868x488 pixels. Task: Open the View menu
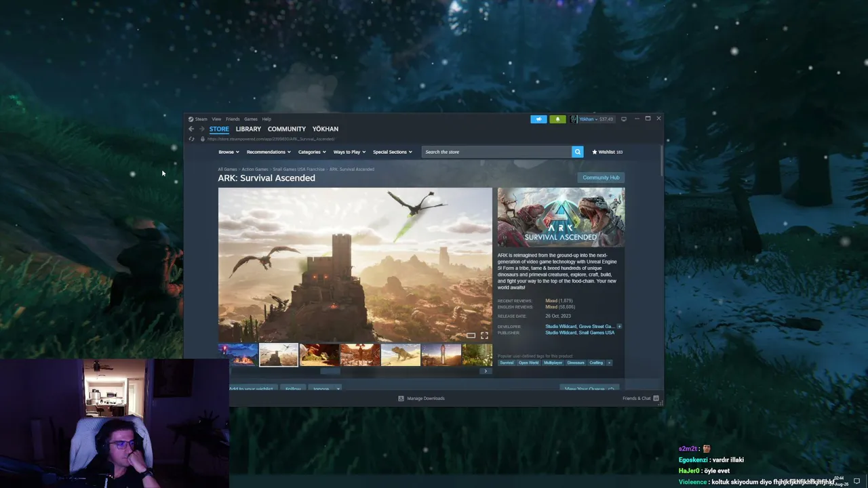tap(216, 119)
